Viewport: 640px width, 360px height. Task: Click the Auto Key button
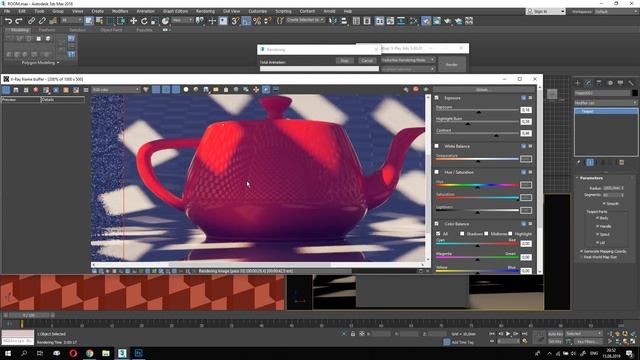(x=555, y=334)
